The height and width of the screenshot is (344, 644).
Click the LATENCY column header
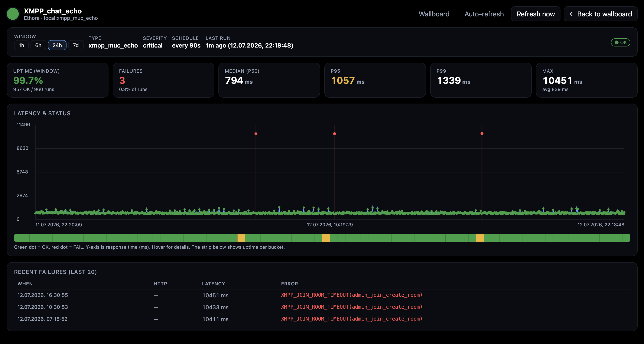(x=214, y=284)
